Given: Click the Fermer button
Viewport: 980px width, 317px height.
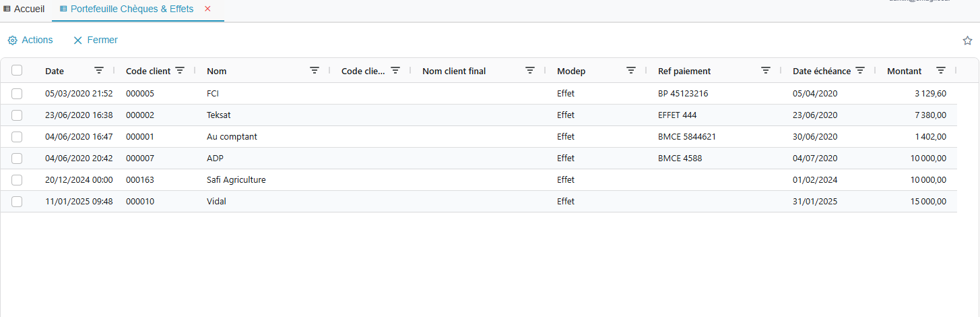Looking at the screenshot, I should pos(96,40).
